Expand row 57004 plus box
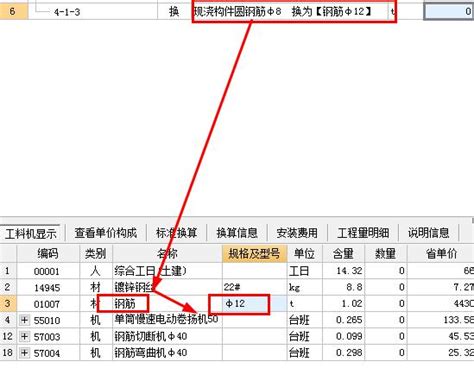 (24, 353)
